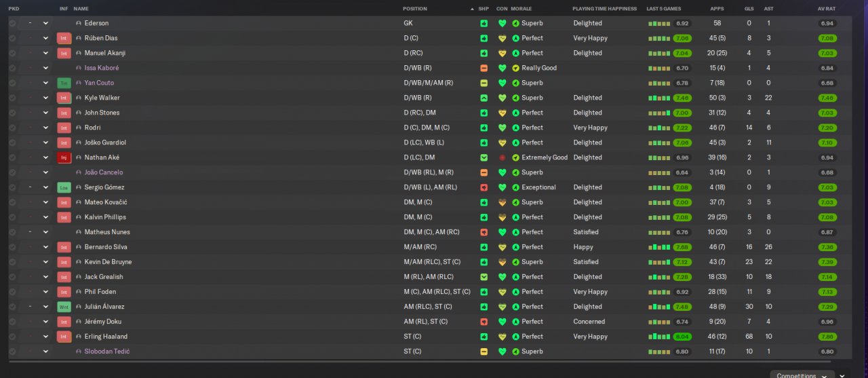Image resolution: width=868 pixels, height=378 pixels.
Task: Click Haaland's 8.04 last five games rating
Action: click(682, 337)
